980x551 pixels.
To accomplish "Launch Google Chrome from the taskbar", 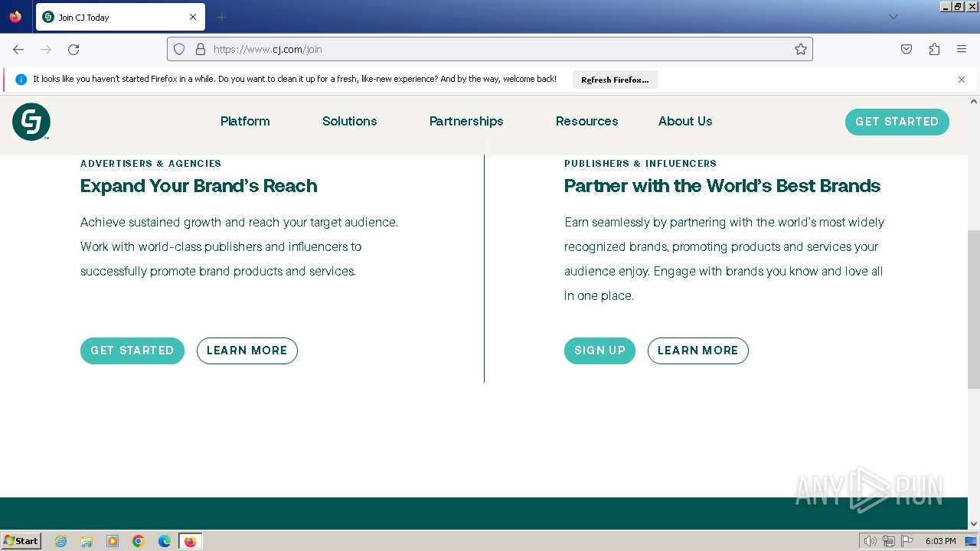I will pos(139,541).
